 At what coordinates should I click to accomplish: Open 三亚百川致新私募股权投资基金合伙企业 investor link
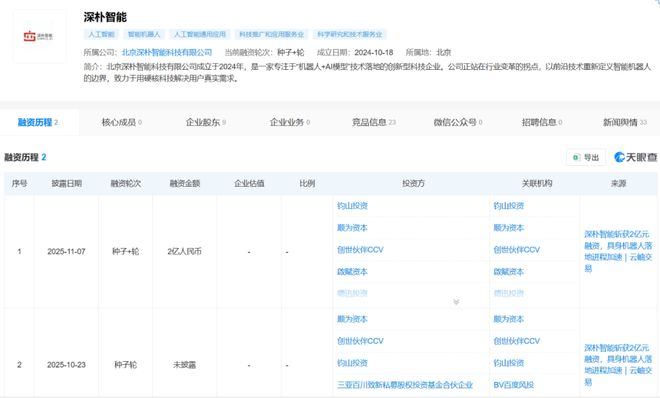tap(405, 385)
